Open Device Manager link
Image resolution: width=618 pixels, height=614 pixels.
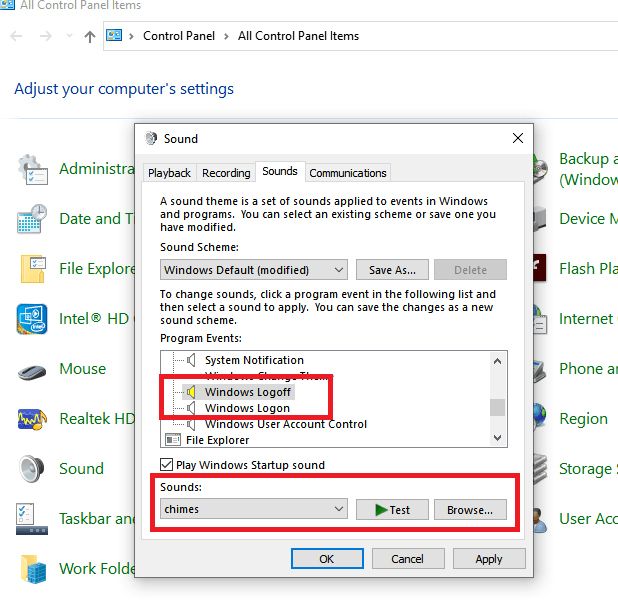coord(588,218)
